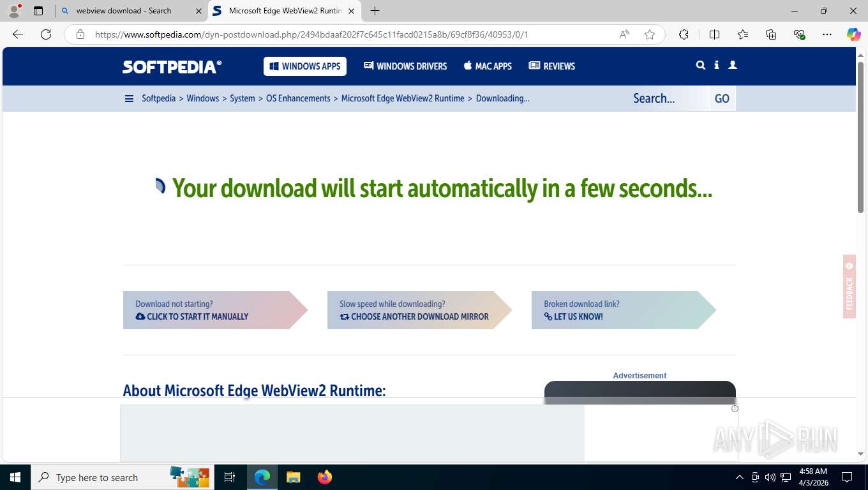Open the Split screen icon
The width and height of the screenshot is (868, 490).
(714, 34)
